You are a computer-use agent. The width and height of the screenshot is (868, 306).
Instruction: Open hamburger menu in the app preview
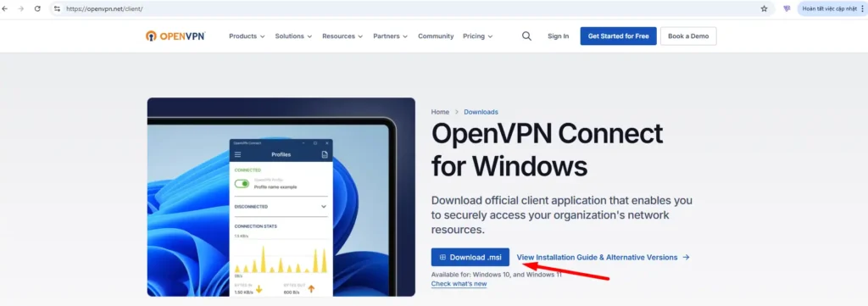tap(238, 154)
